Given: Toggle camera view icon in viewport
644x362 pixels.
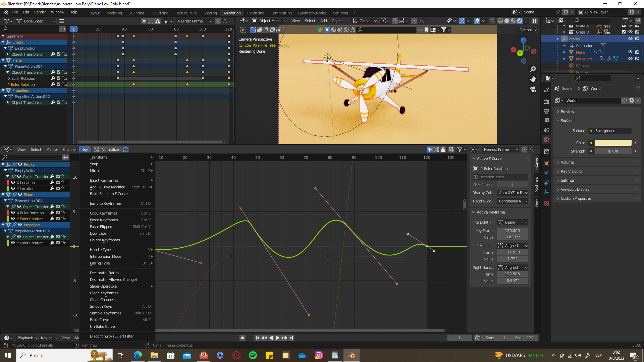Looking at the screenshot, I should point(533,89).
